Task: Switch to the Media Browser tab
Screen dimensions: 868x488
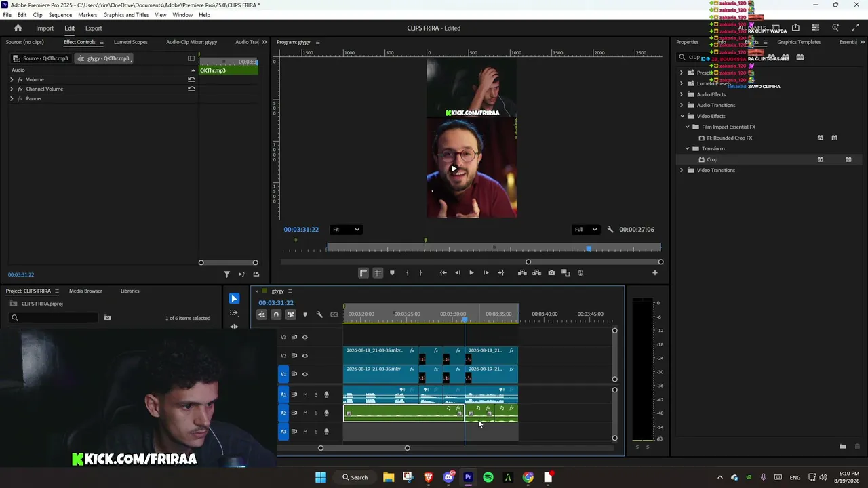Action: tap(85, 291)
